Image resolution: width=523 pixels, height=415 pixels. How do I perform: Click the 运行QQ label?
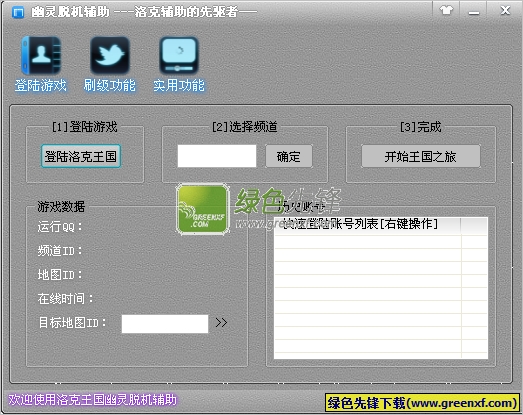(x=60, y=227)
